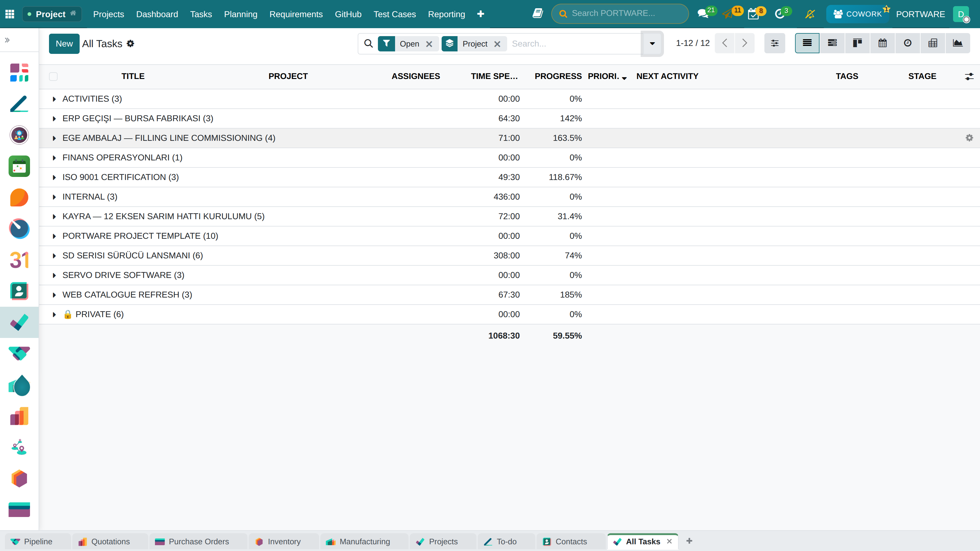Expand ISO 9001 CERTIFICATION group

[54, 177]
